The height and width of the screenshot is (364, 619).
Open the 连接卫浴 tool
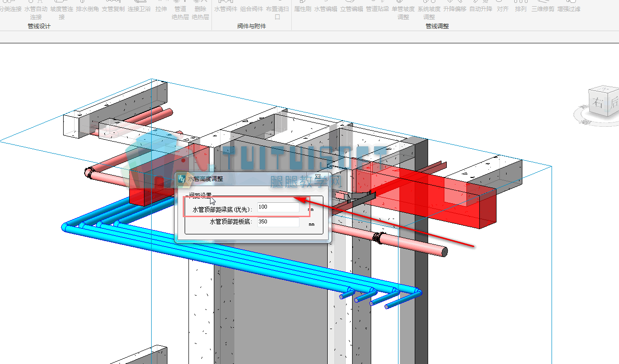coord(139,7)
